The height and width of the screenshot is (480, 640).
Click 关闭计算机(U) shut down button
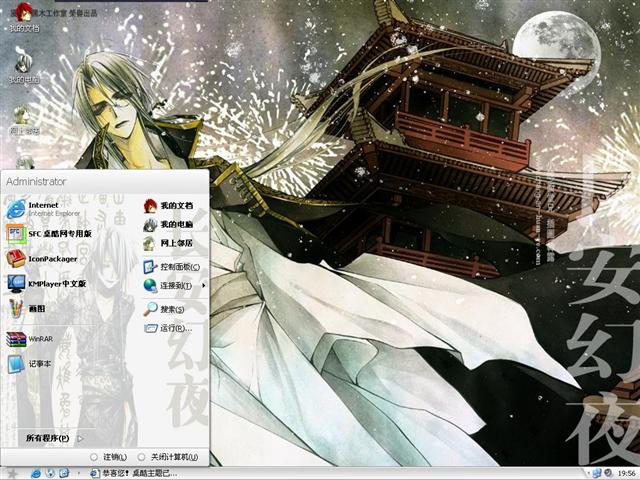pyautogui.click(x=168, y=457)
